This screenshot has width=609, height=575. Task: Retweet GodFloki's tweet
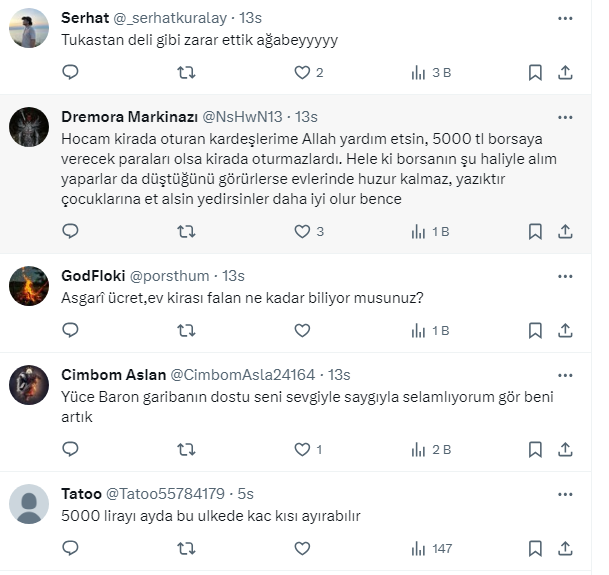pyautogui.click(x=186, y=330)
